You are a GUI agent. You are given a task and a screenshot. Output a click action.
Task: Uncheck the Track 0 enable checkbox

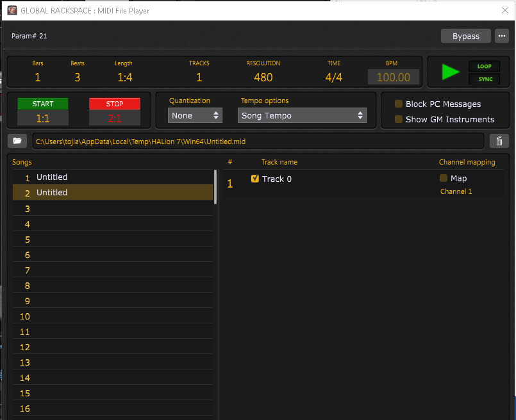pos(254,179)
